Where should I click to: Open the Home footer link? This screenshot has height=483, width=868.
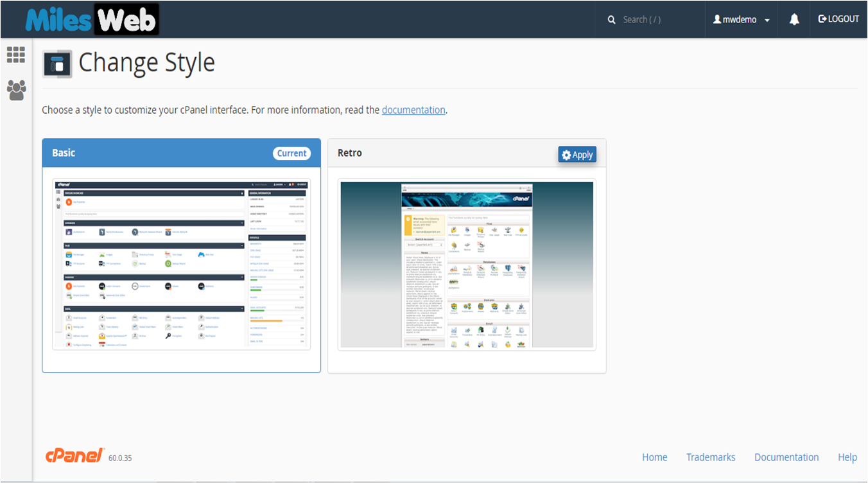(655, 457)
